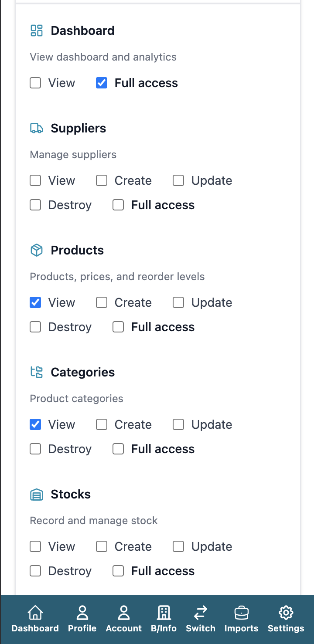The width and height of the screenshot is (314, 644).
Task: Click the Imports briefcase icon
Action: (241, 613)
